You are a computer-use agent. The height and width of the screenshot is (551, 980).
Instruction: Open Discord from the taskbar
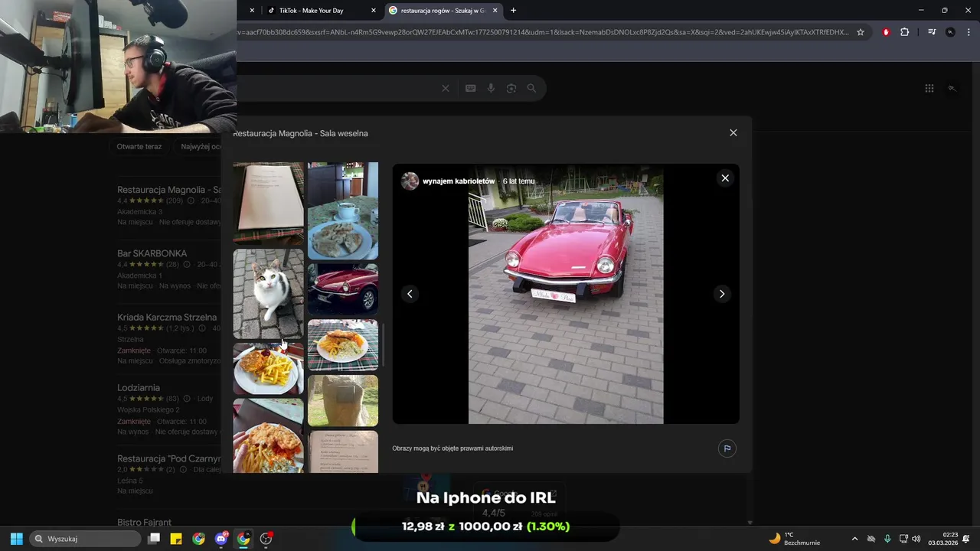point(221,539)
